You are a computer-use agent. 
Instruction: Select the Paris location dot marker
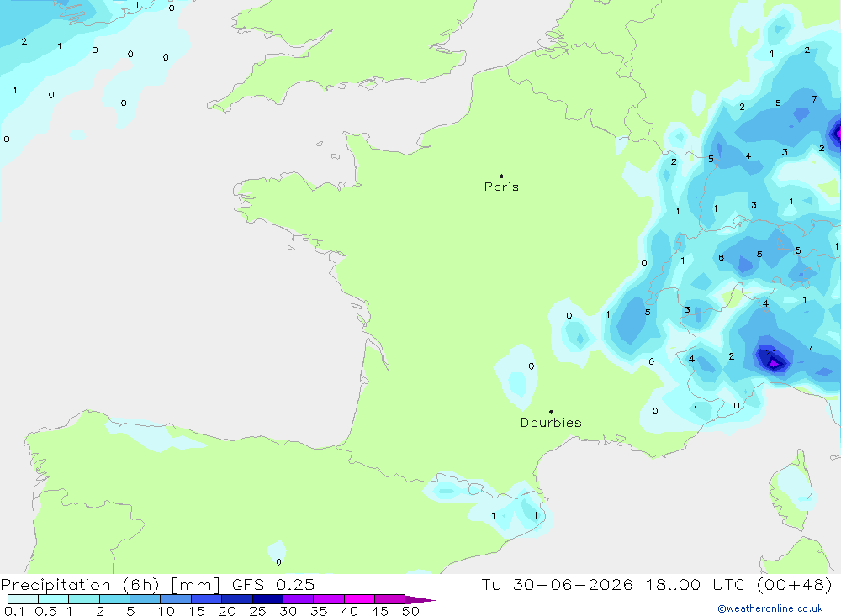click(501, 176)
